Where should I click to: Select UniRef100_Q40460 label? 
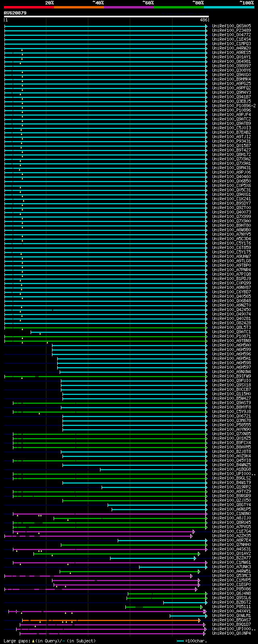point(231,177)
